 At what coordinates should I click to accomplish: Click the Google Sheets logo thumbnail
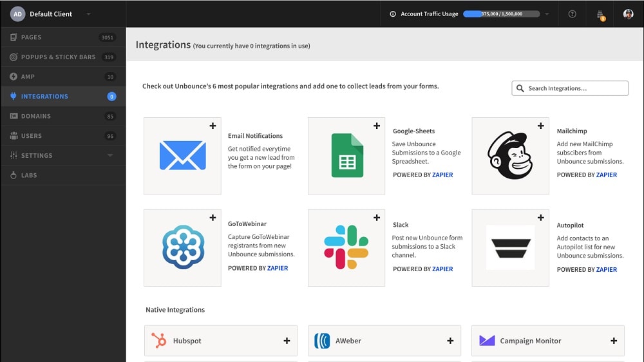pyautogui.click(x=348, y=155)
